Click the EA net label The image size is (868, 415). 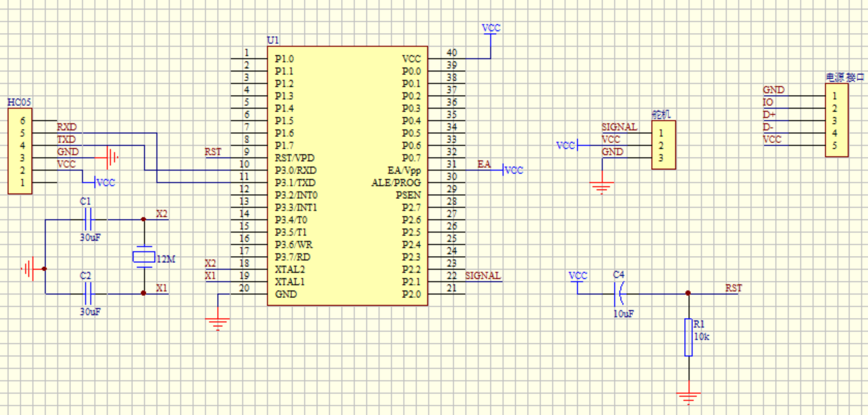point(484,164)
